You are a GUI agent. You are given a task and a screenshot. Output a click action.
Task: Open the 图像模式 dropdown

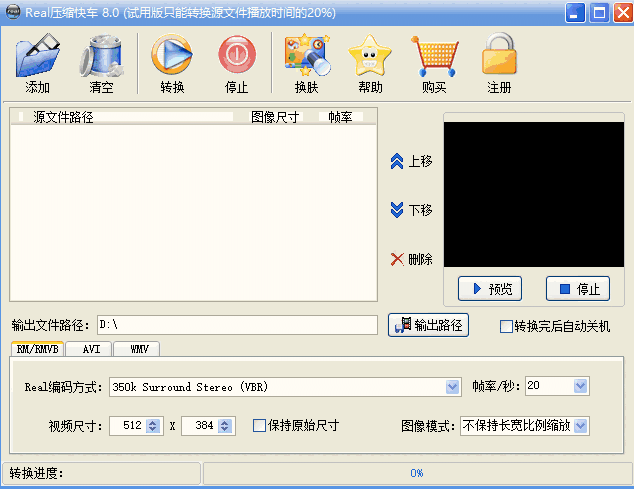580,425
